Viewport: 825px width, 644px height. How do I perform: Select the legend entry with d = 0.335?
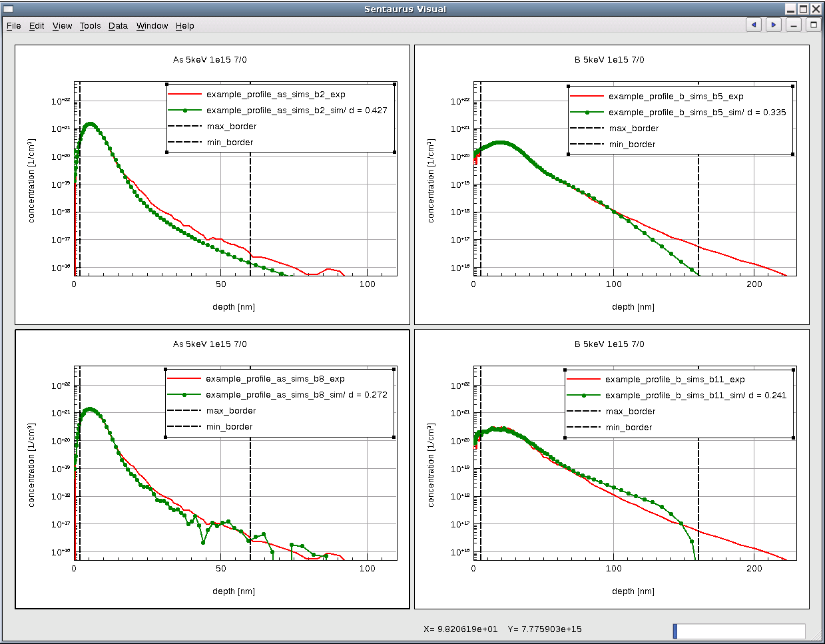tap(696, 113)
